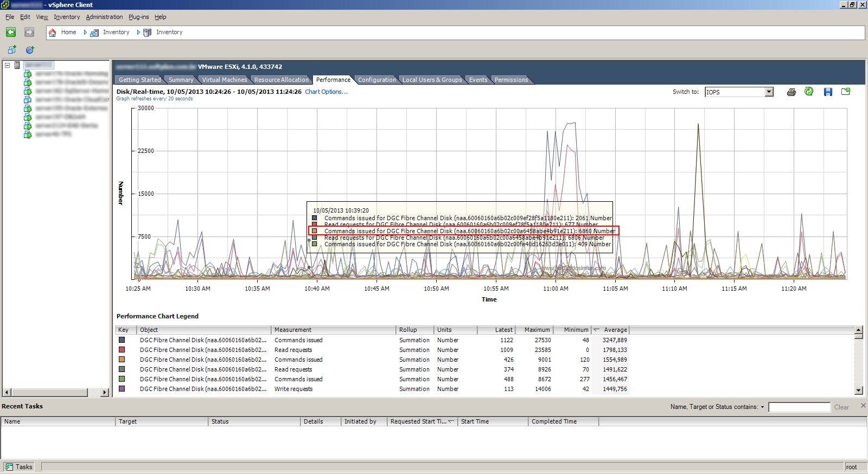Click the Recent Tasks filter text field

tap(799, 407)
